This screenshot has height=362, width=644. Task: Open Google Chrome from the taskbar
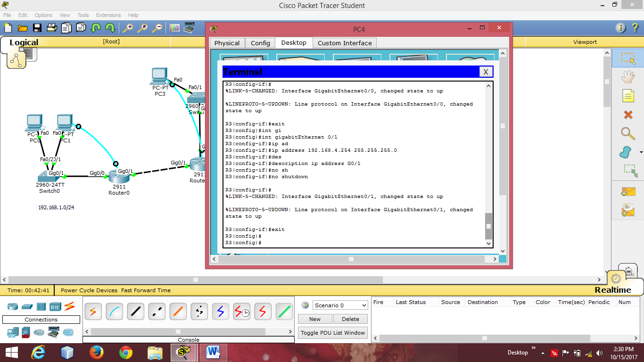point(126,352)
